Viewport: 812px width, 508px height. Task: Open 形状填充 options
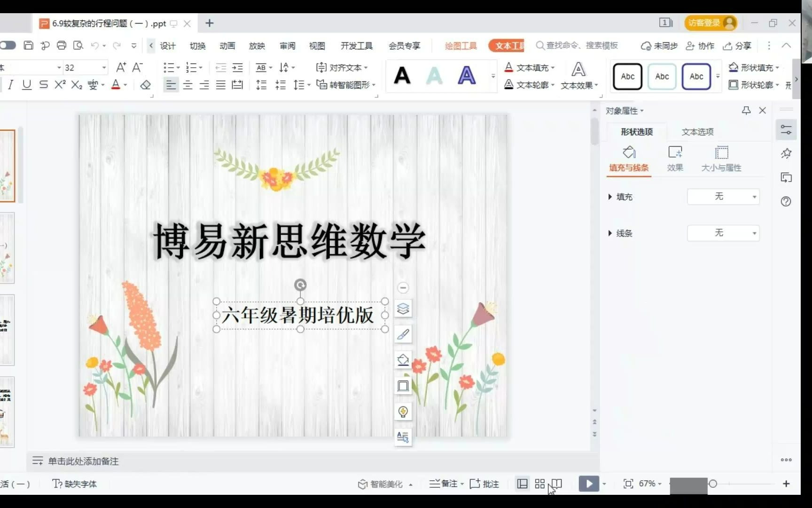click(x=754, y=68)
